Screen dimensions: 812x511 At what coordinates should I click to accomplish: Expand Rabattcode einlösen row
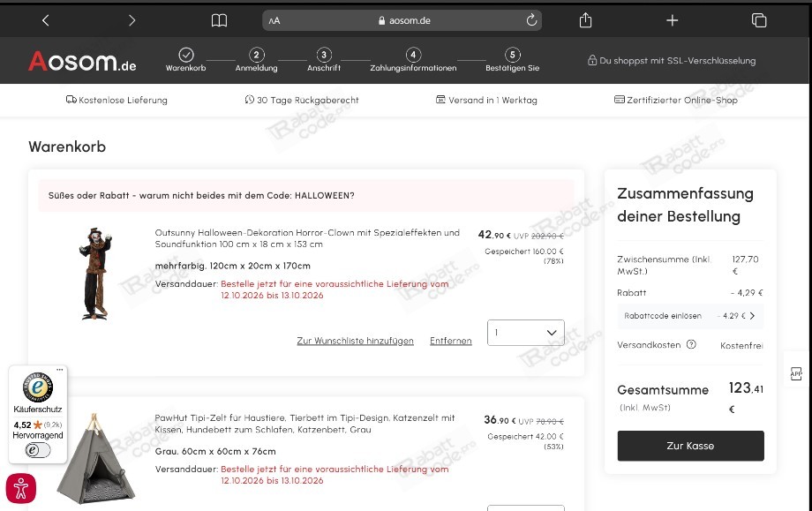point(690,316)
